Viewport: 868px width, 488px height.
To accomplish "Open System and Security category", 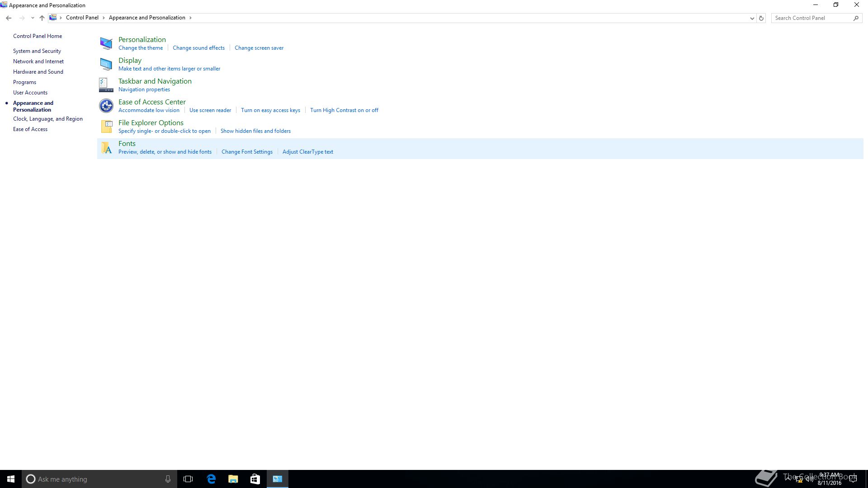I will [37, 51].
